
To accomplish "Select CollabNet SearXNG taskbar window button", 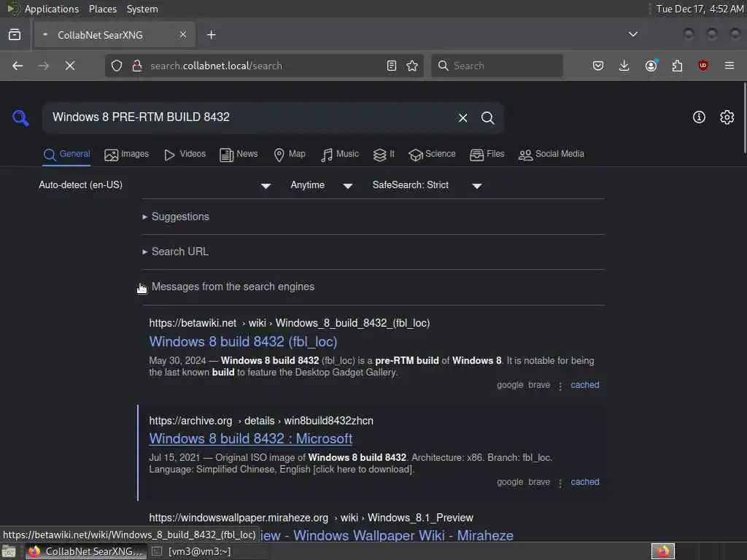I will point(85,551).
